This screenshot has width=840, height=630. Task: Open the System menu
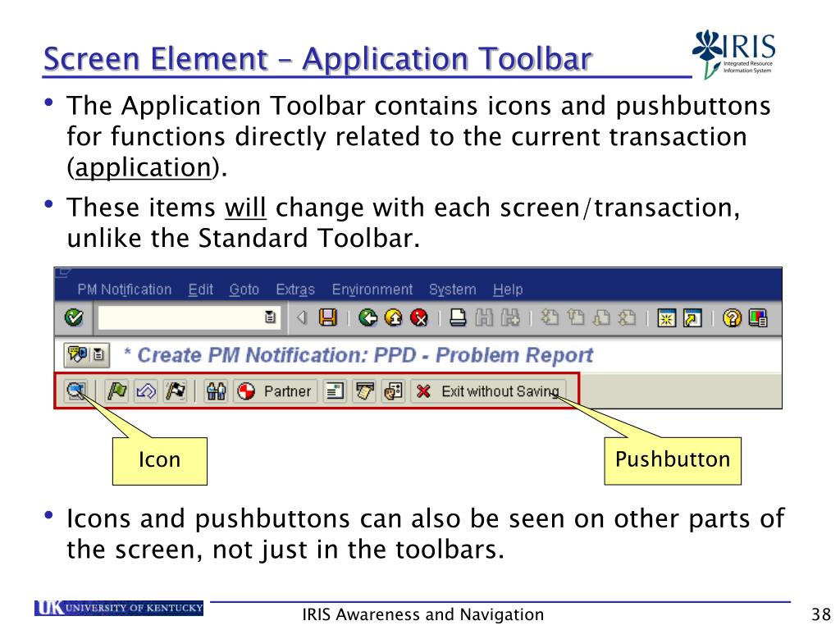[452, 290]
